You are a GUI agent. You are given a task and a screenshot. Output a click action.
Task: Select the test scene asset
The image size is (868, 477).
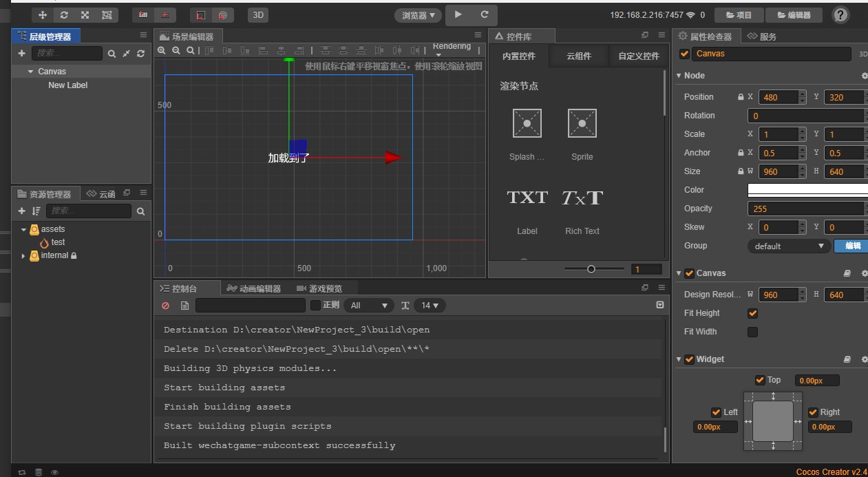pos(58,242)
